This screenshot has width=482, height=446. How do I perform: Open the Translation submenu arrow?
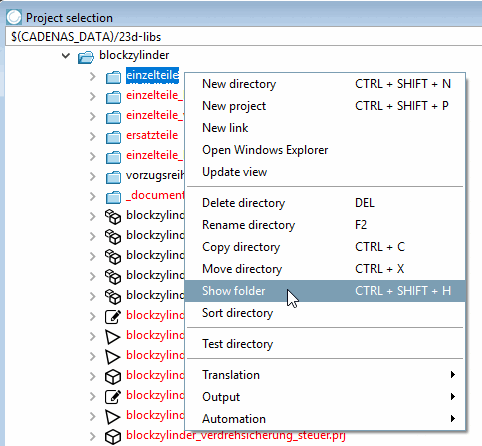[x=452, y=374]
